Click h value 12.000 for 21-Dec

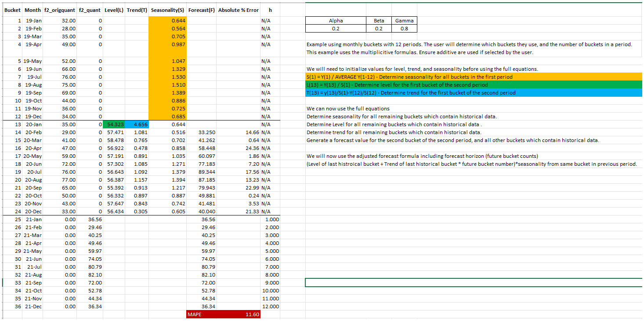(x=270, y=306)
